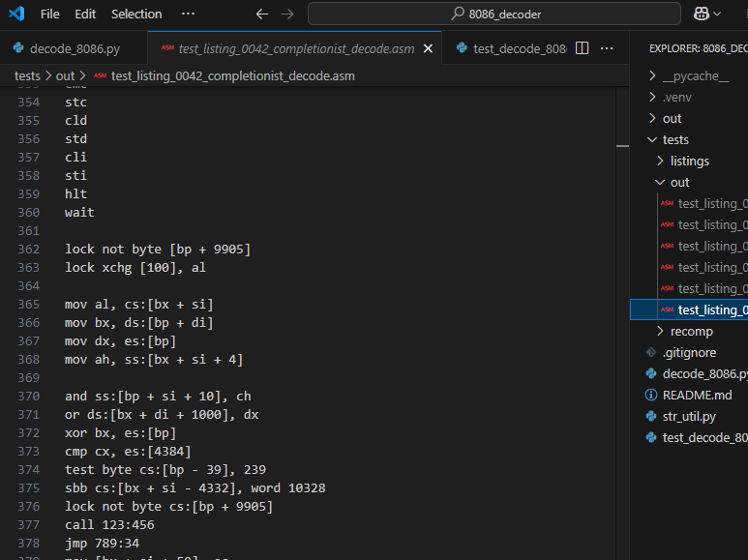Open .gitignore file in explorer
Image resolution: width=748 pixels, height=560 pixels.
tap(689, 352)
